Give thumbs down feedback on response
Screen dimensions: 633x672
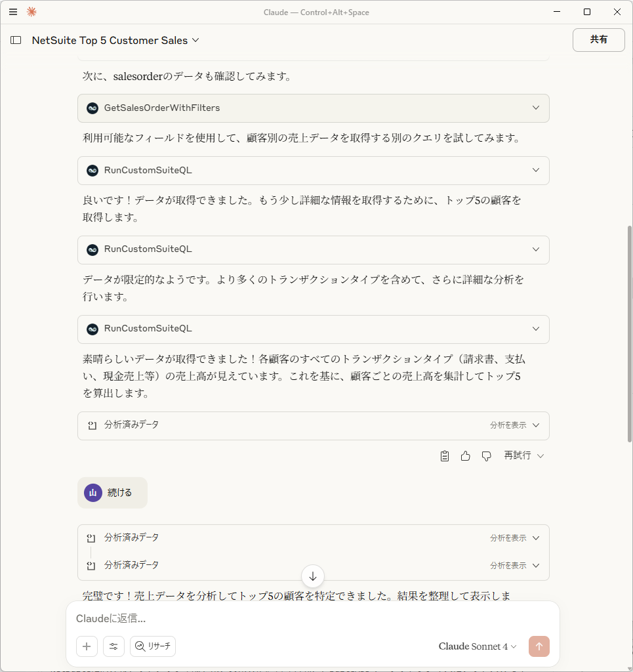click(x=486, y=456)
